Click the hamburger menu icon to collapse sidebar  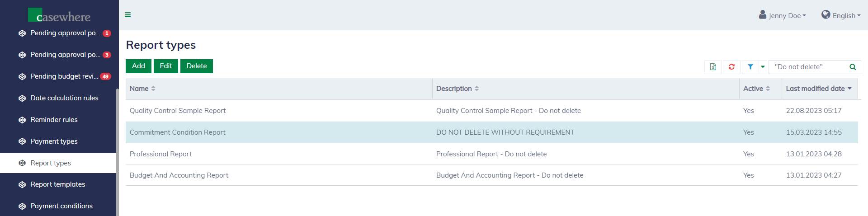[128, 15]
